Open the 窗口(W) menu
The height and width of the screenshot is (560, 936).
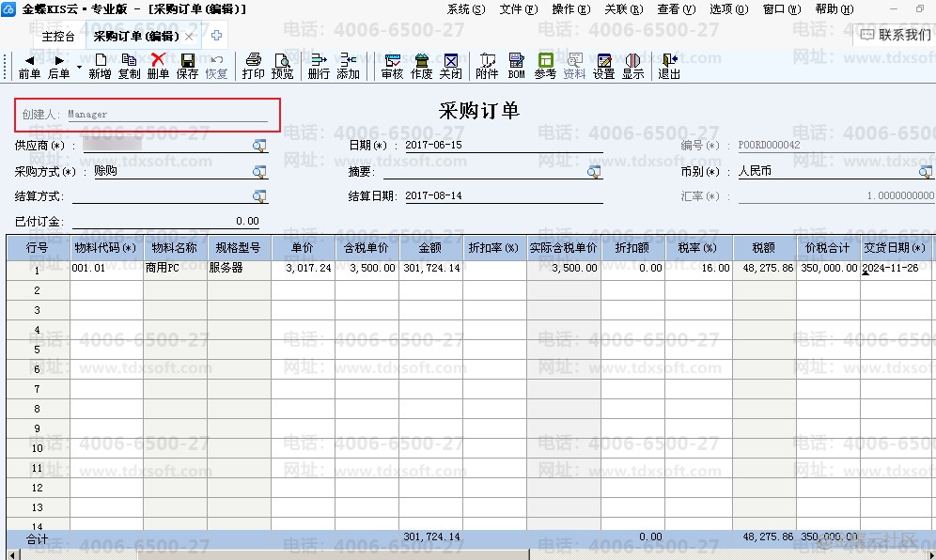coord(782,9)
